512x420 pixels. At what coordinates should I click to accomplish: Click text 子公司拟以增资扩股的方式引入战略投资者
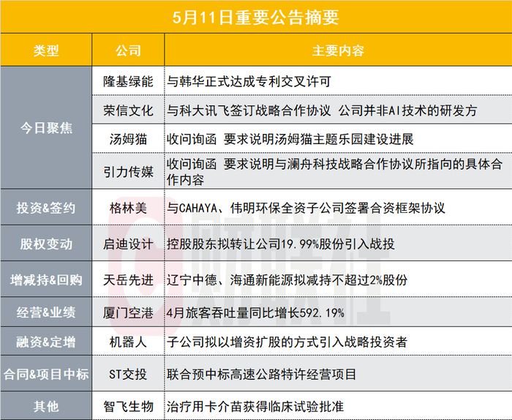[x=287, y=342]
